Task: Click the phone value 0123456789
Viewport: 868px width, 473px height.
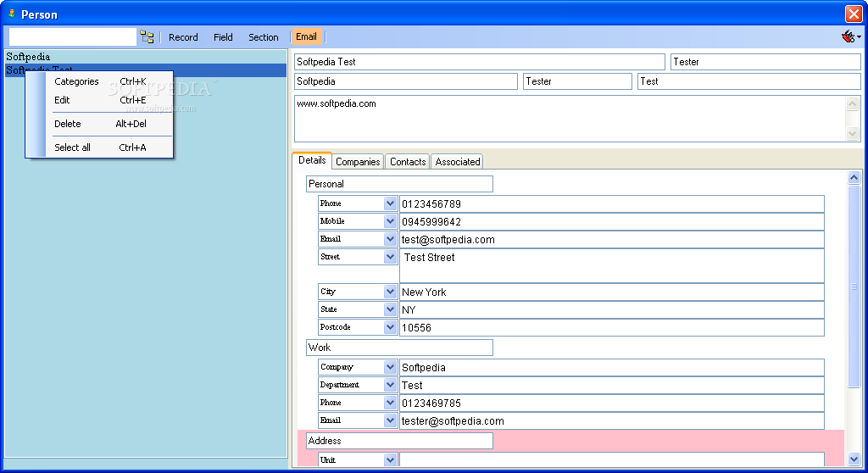Action: [x=612, y=203]
